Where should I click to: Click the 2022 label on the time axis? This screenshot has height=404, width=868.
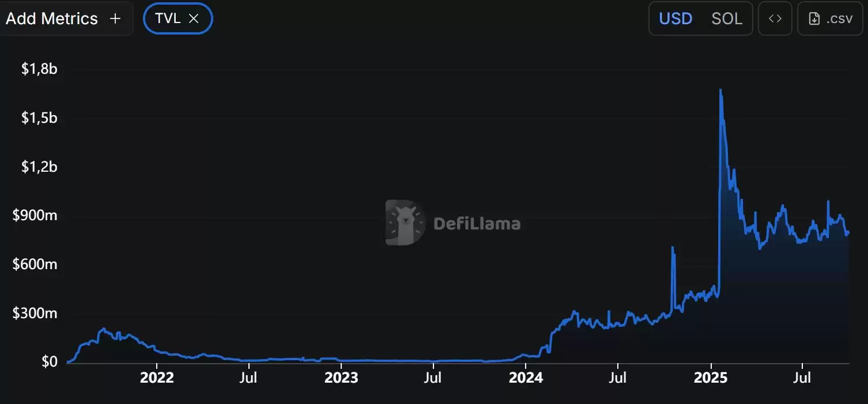(157, 378)
